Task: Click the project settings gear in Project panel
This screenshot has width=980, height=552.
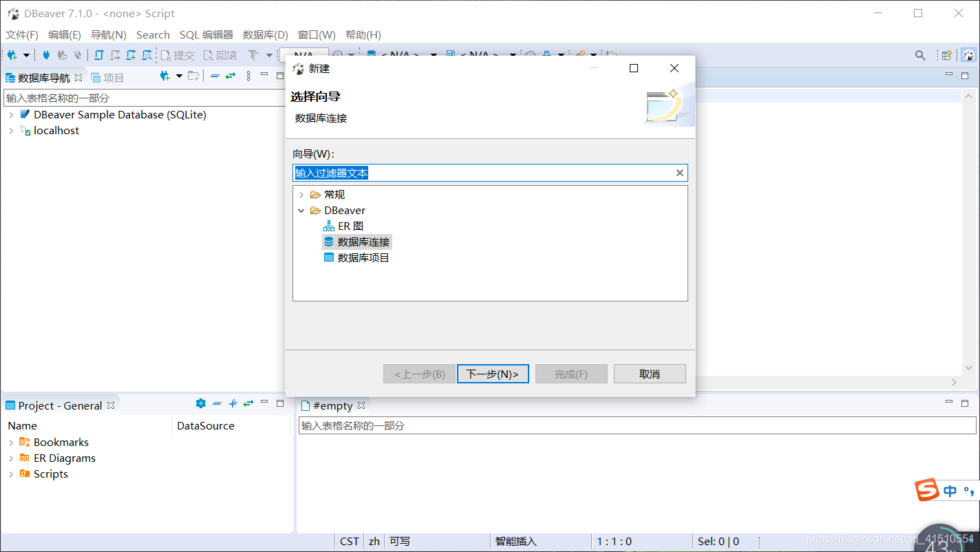Action: pyautogui.click(x=200, y=403)
